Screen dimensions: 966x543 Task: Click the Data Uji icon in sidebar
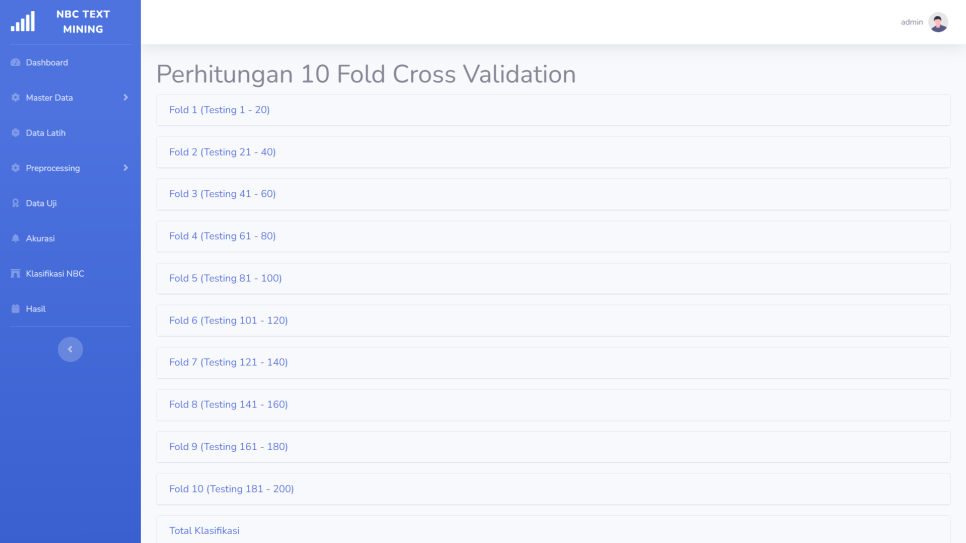click(x=15, y=203)
